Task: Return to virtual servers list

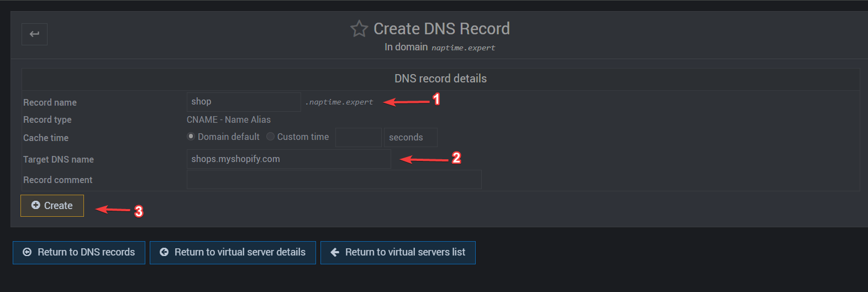Action: [398, 253]
